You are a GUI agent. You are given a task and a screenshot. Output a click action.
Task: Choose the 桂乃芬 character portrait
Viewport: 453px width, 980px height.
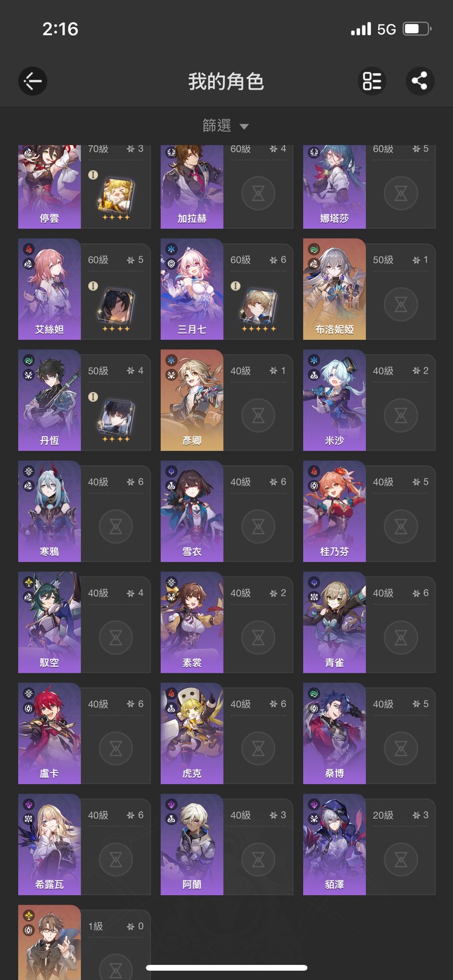tap(335, 511)
